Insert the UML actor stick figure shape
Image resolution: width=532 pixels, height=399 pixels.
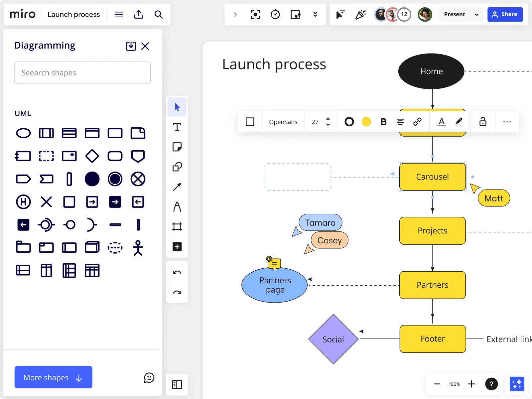click(x=138, y=248)
